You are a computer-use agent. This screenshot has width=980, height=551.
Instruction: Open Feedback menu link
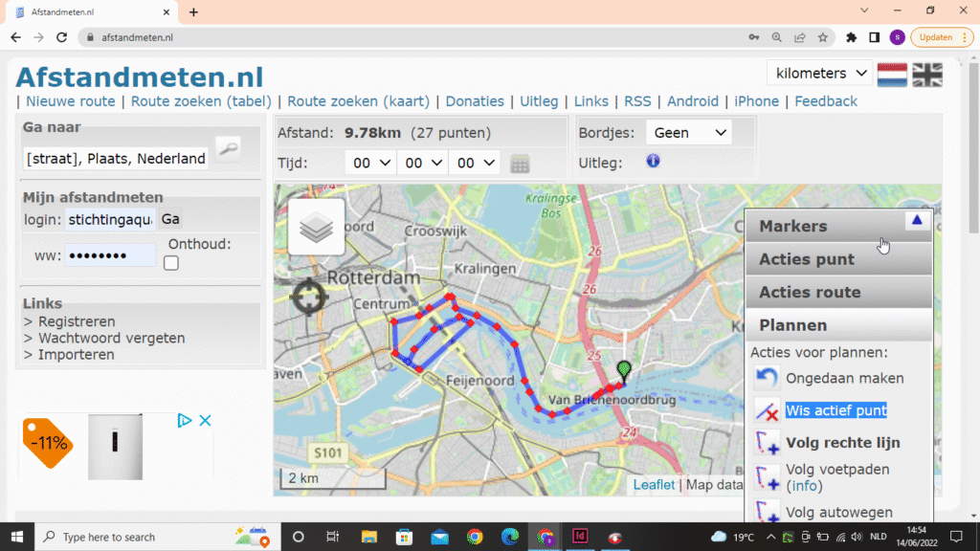click(826, 101)
